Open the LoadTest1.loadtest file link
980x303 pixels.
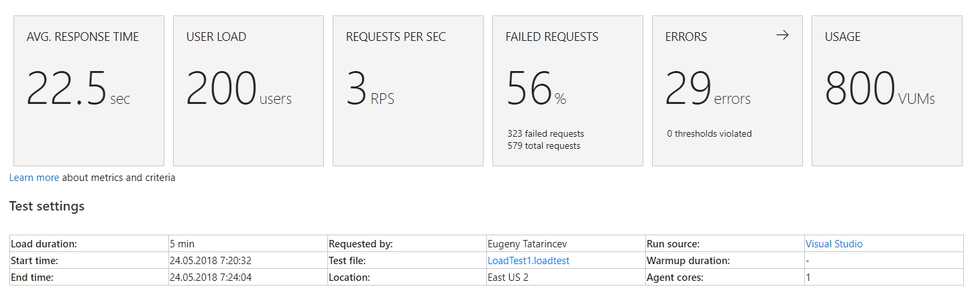[x=528, y=261]
